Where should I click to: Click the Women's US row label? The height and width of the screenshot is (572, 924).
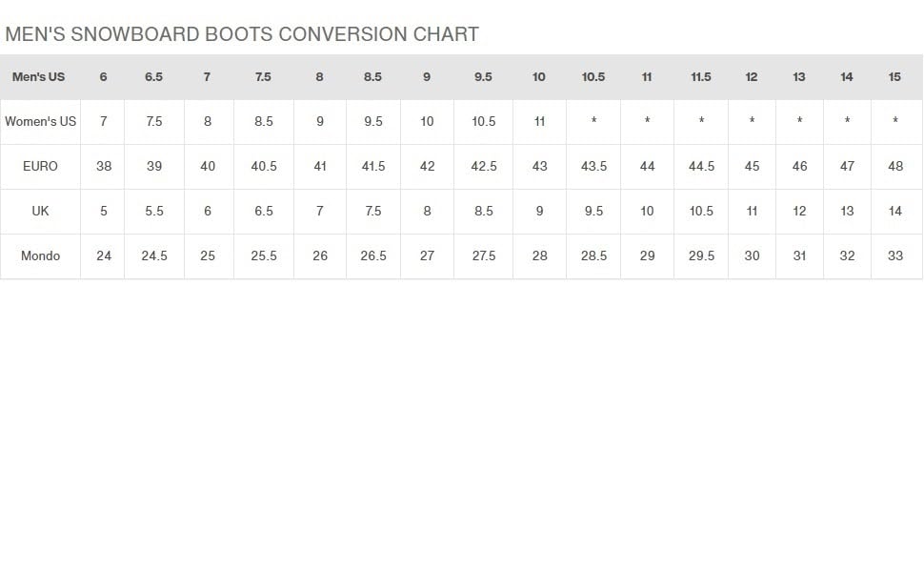tap(40, 121)
